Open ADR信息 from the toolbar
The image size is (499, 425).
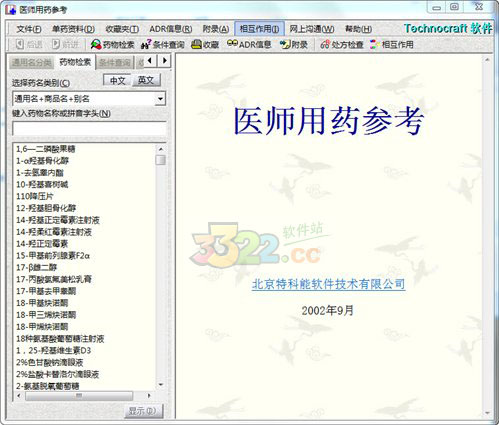(249, 44)
